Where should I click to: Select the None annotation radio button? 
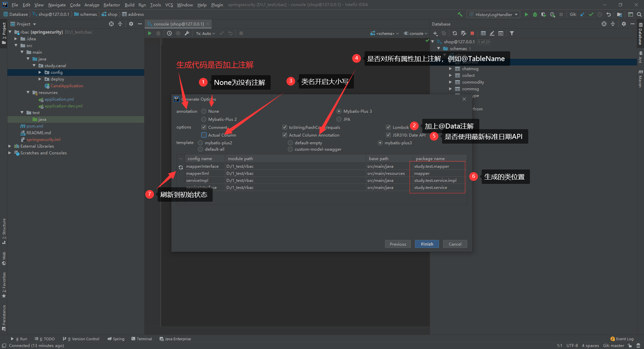(204, 111)
